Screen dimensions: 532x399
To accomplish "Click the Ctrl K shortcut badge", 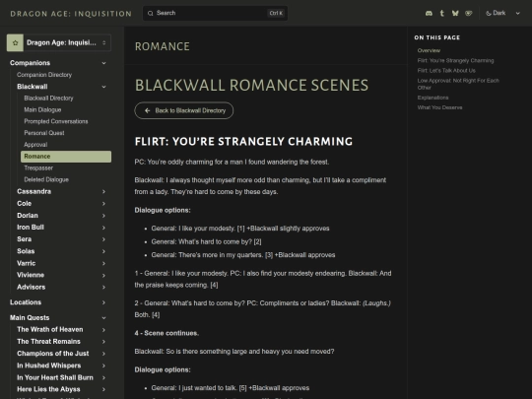I will pos(276,13).
